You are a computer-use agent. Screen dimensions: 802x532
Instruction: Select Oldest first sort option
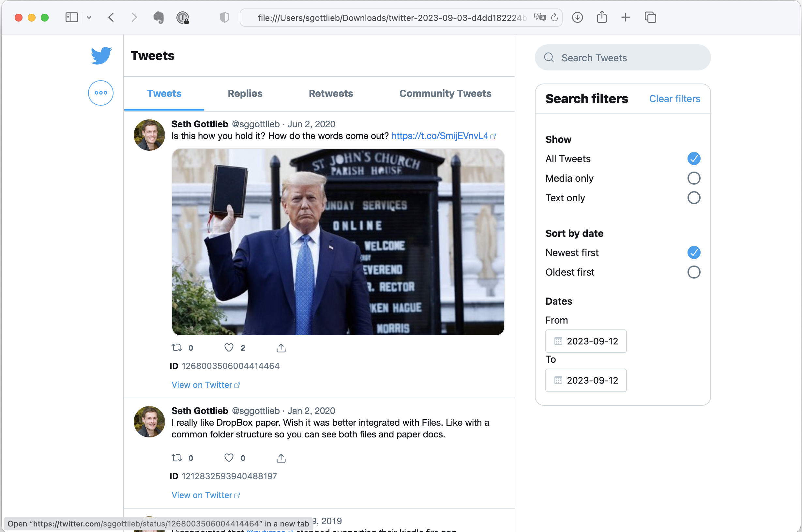click(x=694, y=272)
